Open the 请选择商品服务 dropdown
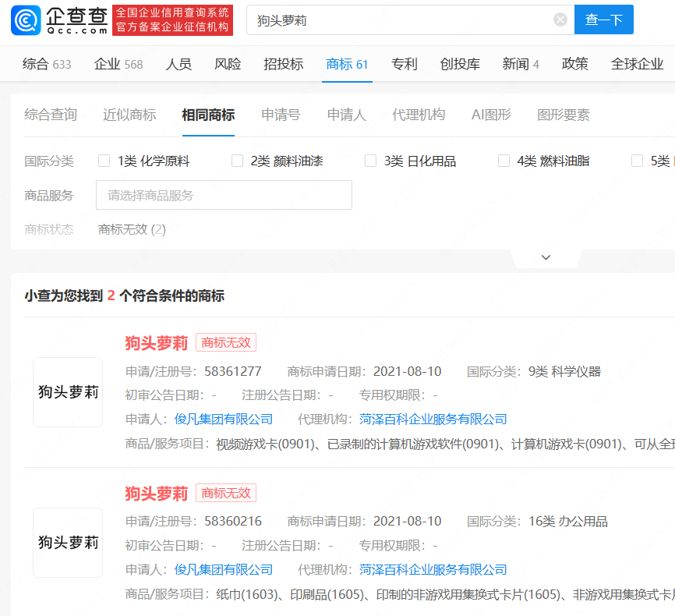The image size is (675, 616). pos(224,195)
